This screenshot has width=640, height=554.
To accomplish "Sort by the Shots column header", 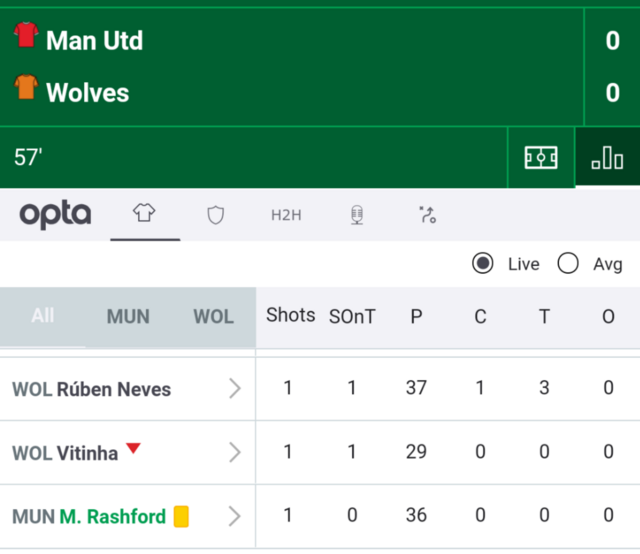I will [x=291, y=315].
